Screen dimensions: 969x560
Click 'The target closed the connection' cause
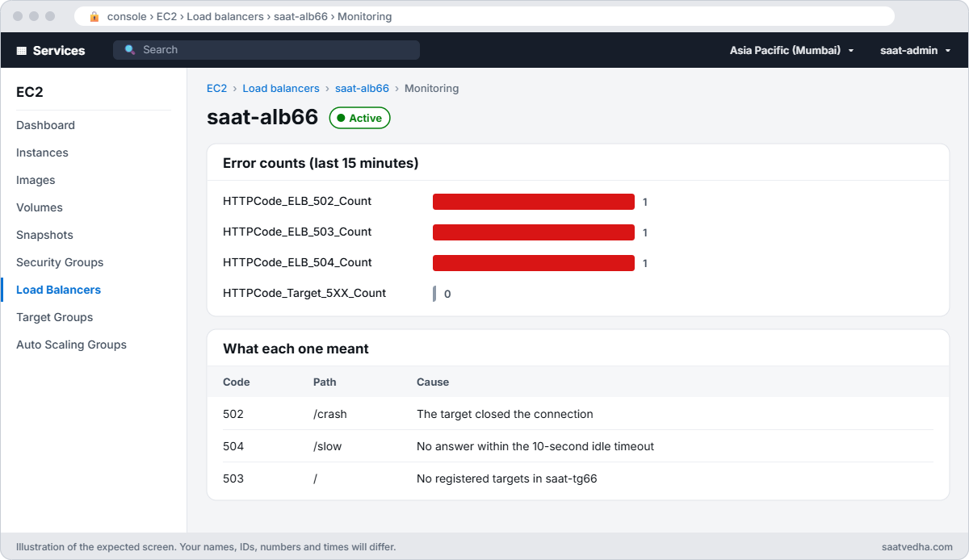[x=505, y=414]
